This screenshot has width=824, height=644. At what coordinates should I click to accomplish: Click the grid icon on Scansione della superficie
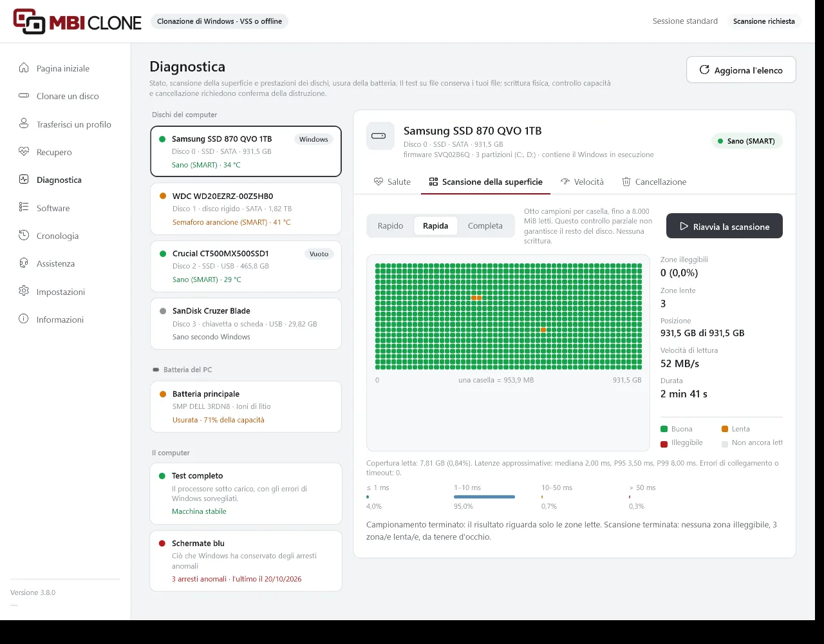pos(433,182)
